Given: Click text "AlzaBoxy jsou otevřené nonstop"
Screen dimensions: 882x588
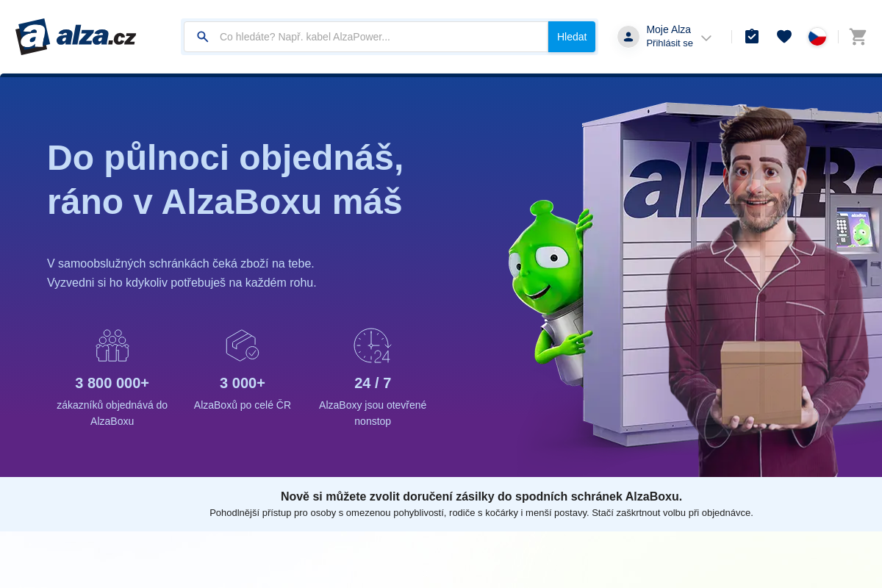Looking at the screenshot, I should point(373,413).
